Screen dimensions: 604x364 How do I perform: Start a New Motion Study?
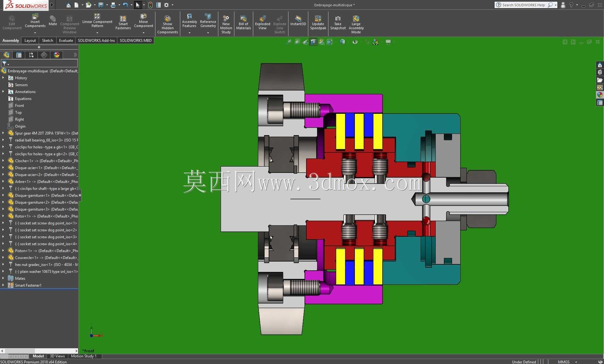226,25
